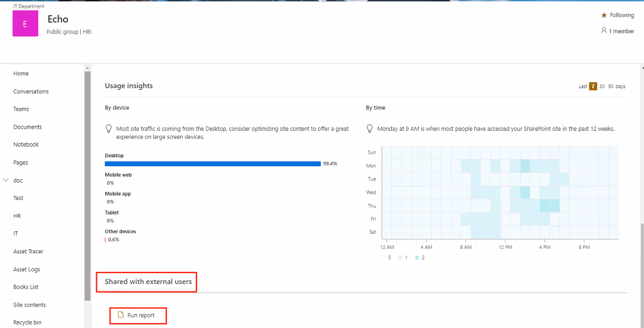
Task: Click the dark Monday afternoon heatmap cell
Action: tap(525, 166)
